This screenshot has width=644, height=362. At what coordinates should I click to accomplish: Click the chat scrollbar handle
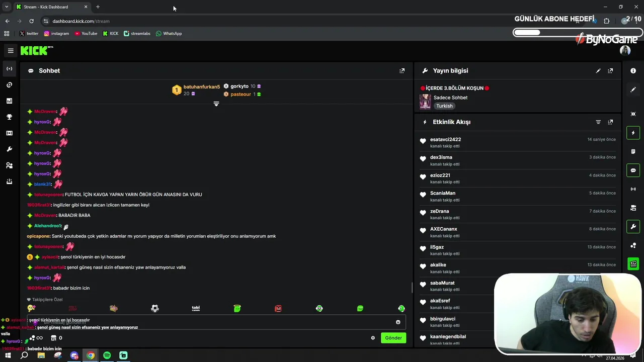412,288
